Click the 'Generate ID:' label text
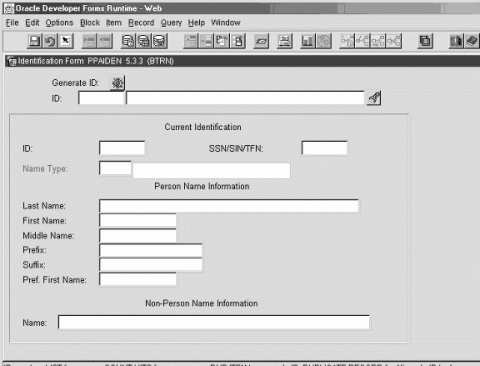Viewport: 480px width, 366px height. (75, 83)
